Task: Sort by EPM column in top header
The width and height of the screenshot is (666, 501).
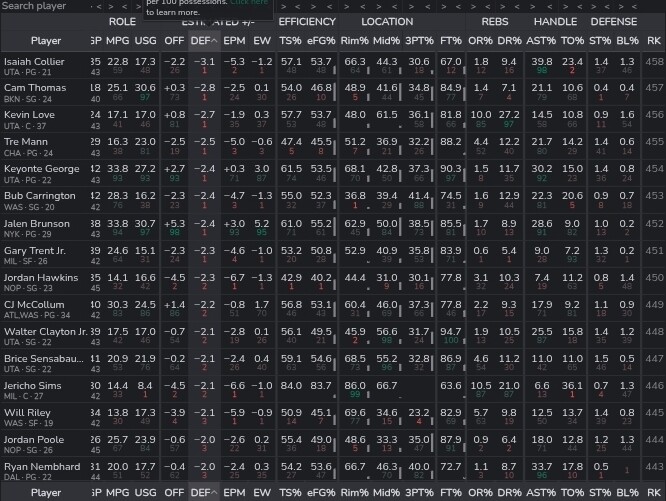Action: point(234,42)
